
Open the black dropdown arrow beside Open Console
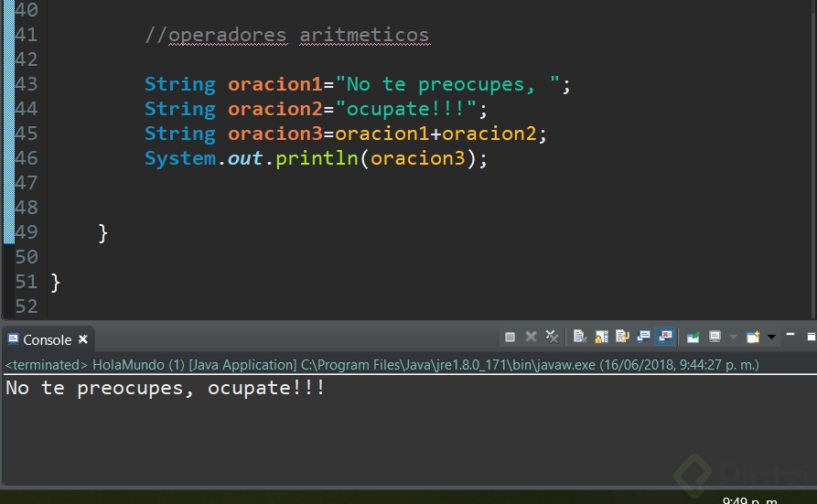pyautogui.click(x=771, y=338)
